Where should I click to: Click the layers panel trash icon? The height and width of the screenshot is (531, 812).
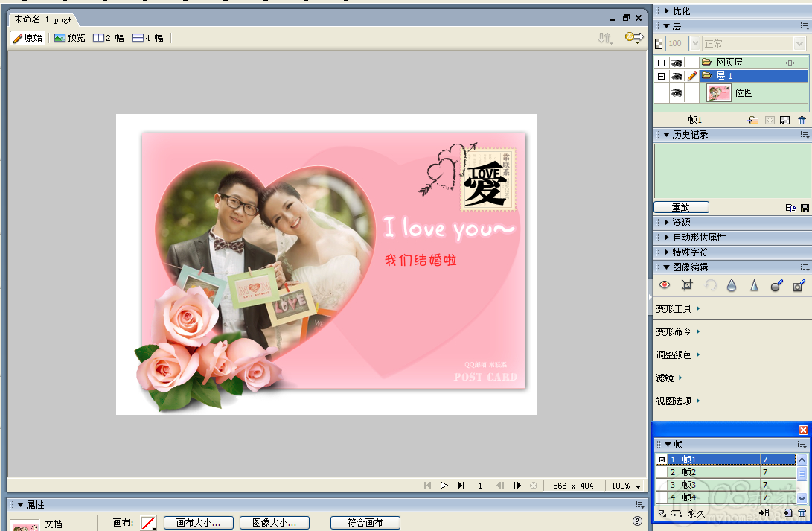[802, 120]
